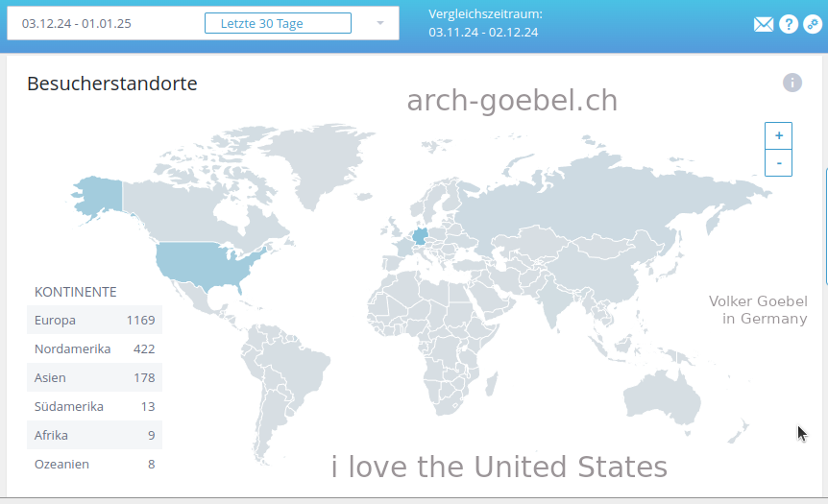
Task: Select the Nordamerika continent row
Action: [94, 348]
